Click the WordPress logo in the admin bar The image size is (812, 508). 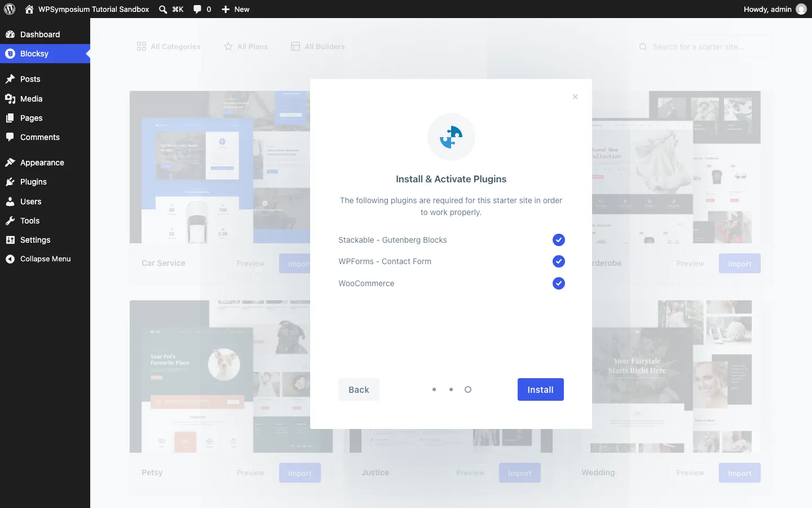pyautogui.click(x=10, y=9)
